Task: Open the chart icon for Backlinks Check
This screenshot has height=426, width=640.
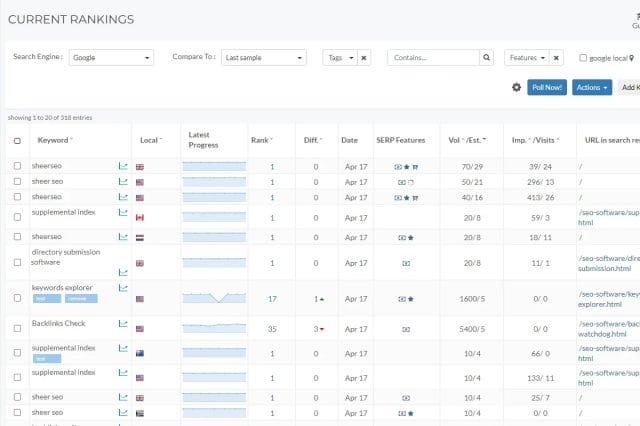Action: point(123,324)
